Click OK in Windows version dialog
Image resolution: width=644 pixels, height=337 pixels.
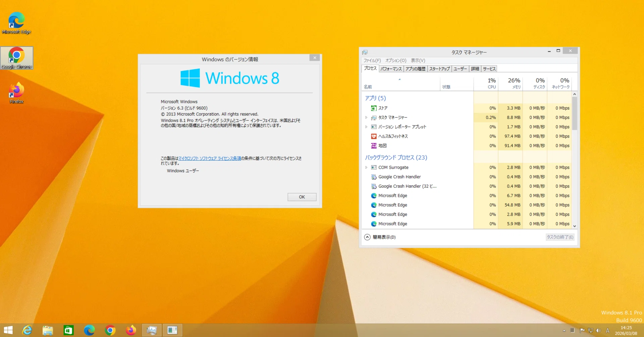pyautogui.click(x=302, y=197)
